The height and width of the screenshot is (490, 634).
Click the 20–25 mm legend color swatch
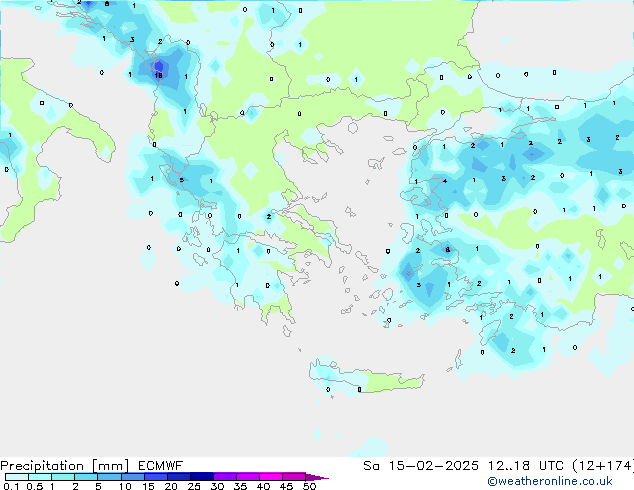pyautogui.click(x=178, y=477)
